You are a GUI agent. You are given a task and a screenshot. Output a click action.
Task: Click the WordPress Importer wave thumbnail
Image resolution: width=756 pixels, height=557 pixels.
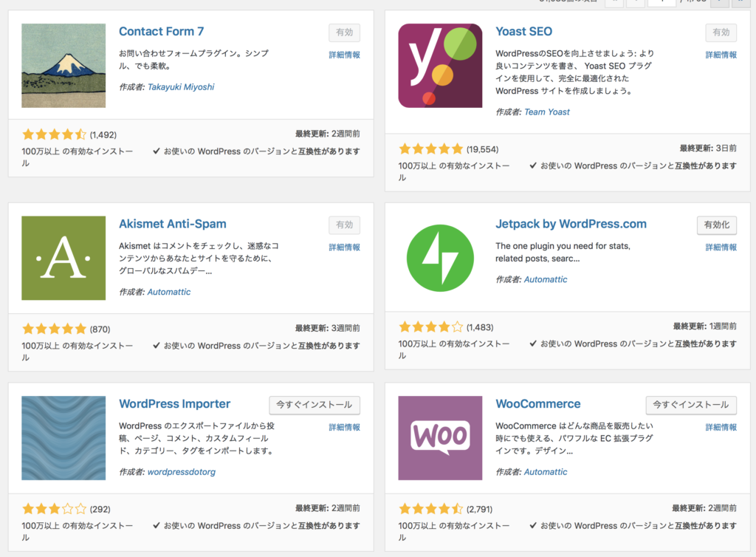(63, 438)
